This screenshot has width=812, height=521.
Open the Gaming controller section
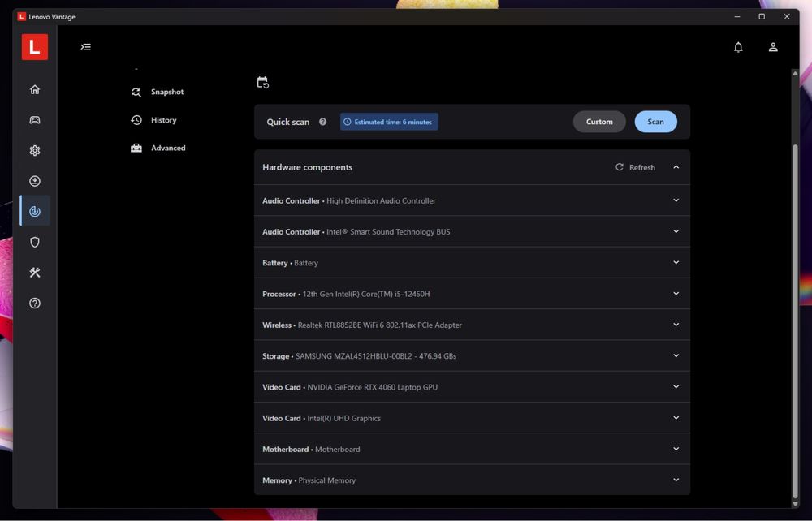pyautogui.click(x=35, y=120)
